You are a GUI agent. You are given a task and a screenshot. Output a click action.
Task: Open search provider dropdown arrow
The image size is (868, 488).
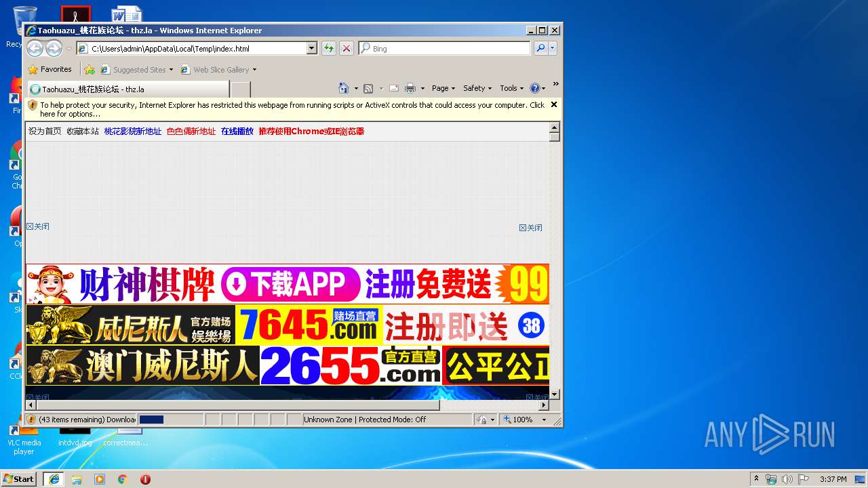553,48
